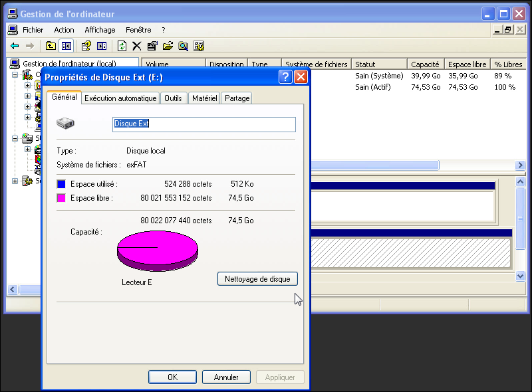
Task: Open the Affichage menu
Action: (100, 30)
